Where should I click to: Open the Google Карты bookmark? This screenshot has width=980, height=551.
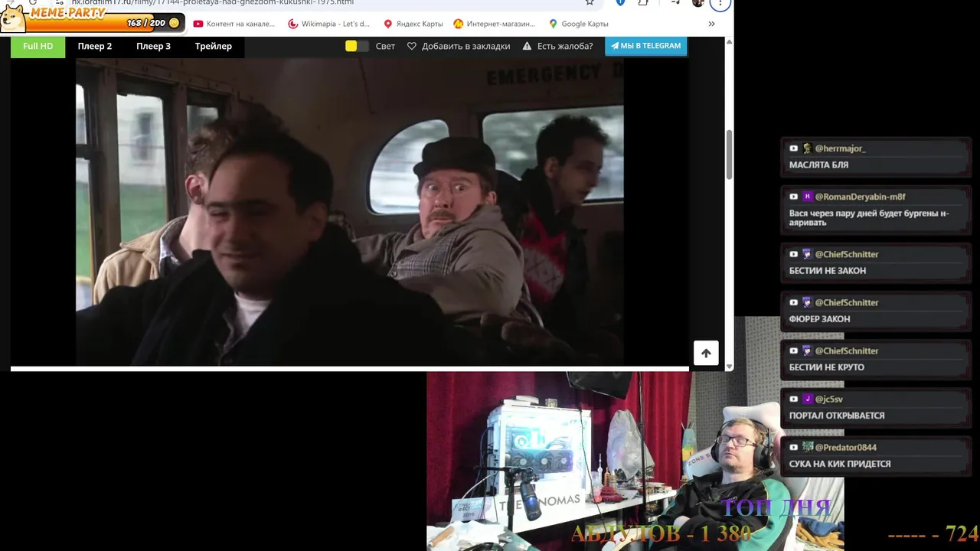tap(578, 24)
